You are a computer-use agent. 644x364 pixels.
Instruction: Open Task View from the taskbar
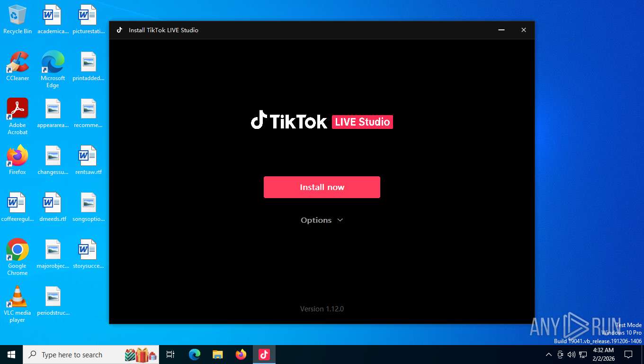pos(170,355)
